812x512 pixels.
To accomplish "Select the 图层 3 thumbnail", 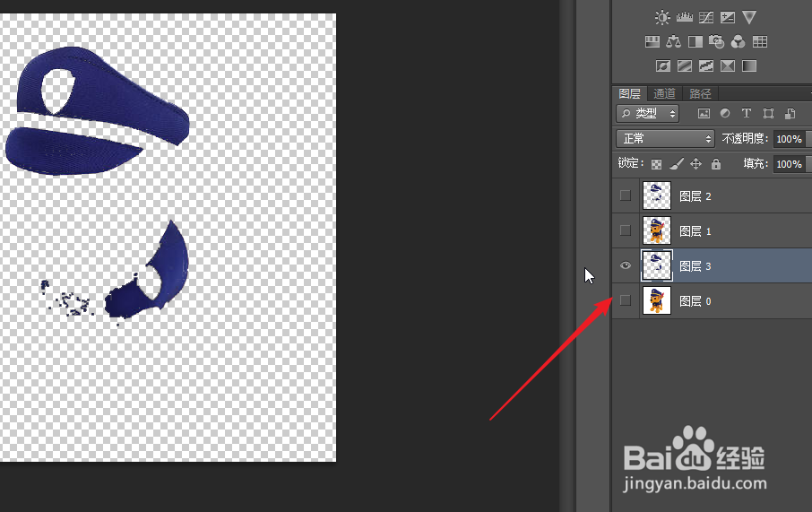I will [657, 265].
